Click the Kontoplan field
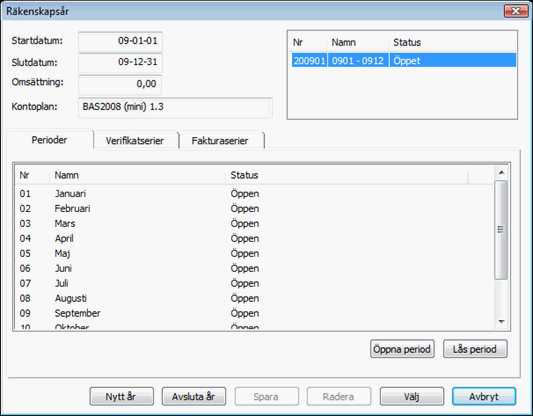 point(175,107)
